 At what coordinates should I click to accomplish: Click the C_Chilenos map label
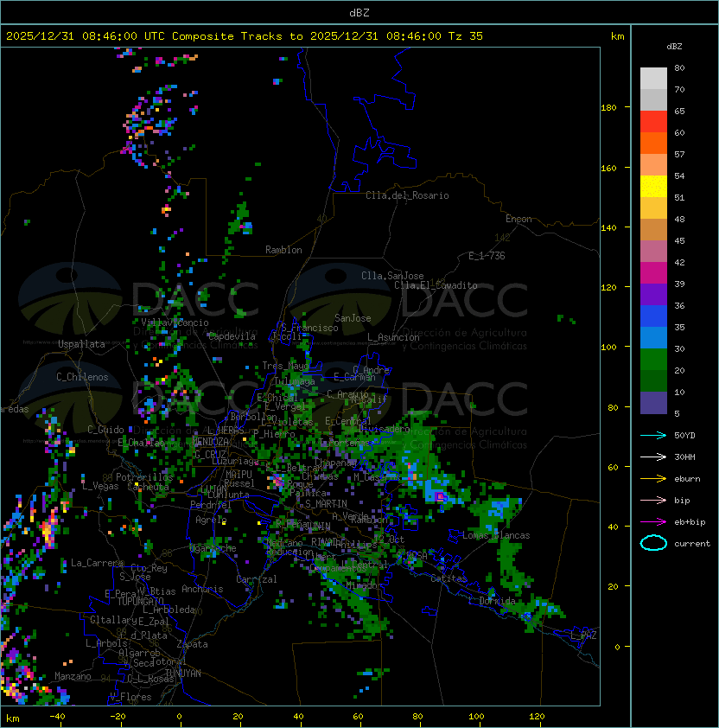pos(82,377)
